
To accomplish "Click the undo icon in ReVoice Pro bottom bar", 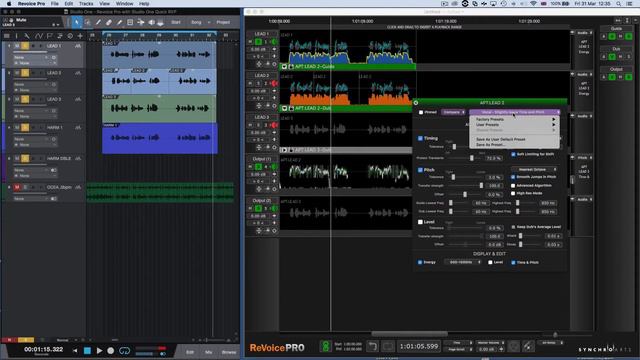I will click(372, 346).
